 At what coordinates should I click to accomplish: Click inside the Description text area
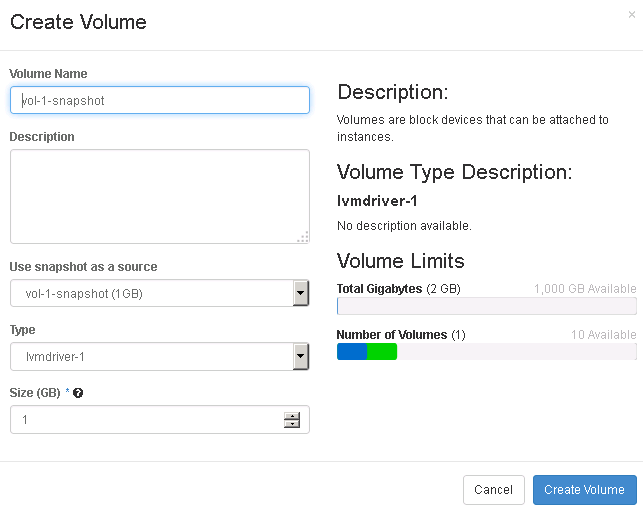click(x=160, y=196)
